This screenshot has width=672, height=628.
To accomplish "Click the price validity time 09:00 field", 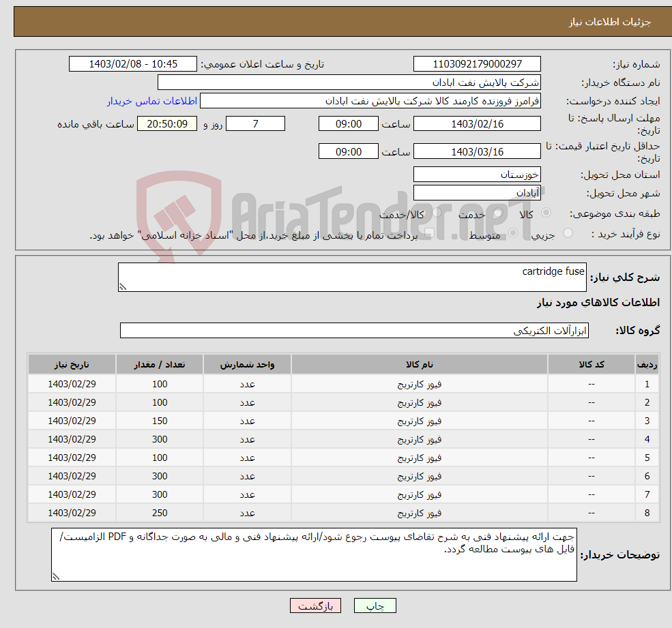I will click(349, 151).
